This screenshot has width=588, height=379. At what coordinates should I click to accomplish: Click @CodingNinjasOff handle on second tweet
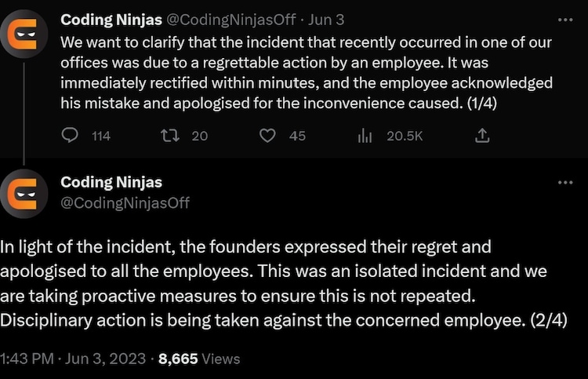click(x=125, y=203)
